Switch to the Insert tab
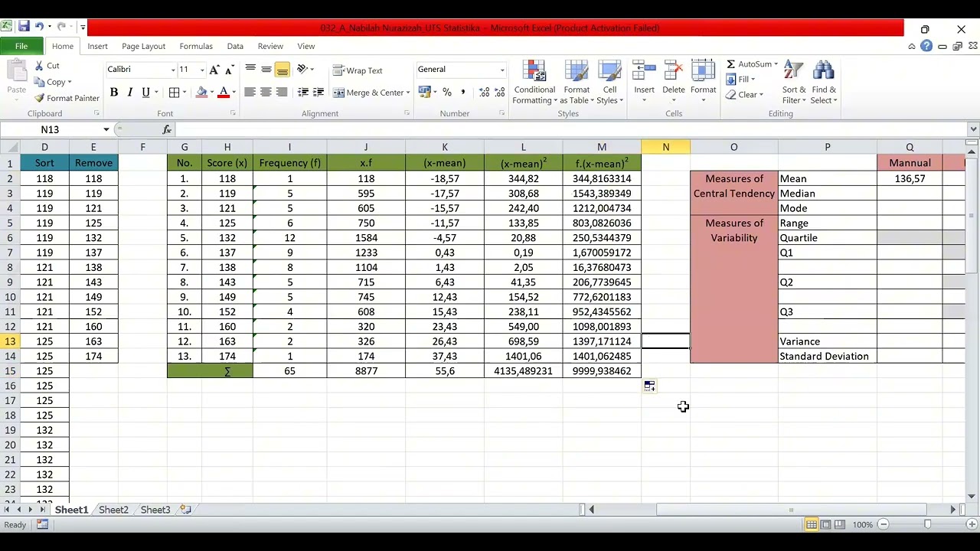 click(97, 46)
